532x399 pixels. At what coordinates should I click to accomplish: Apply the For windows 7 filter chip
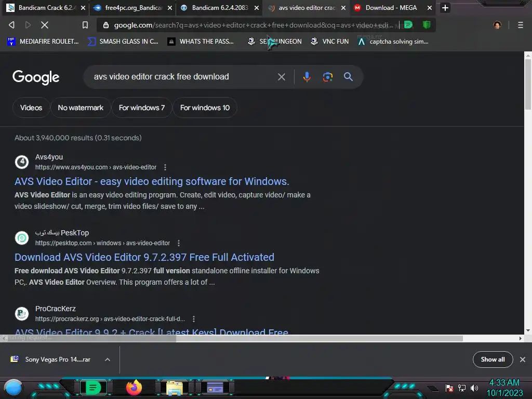[x=142, y=108]
